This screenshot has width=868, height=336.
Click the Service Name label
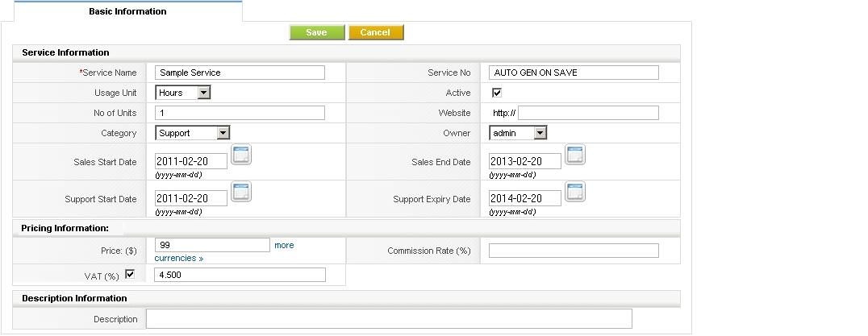(108, 73)
